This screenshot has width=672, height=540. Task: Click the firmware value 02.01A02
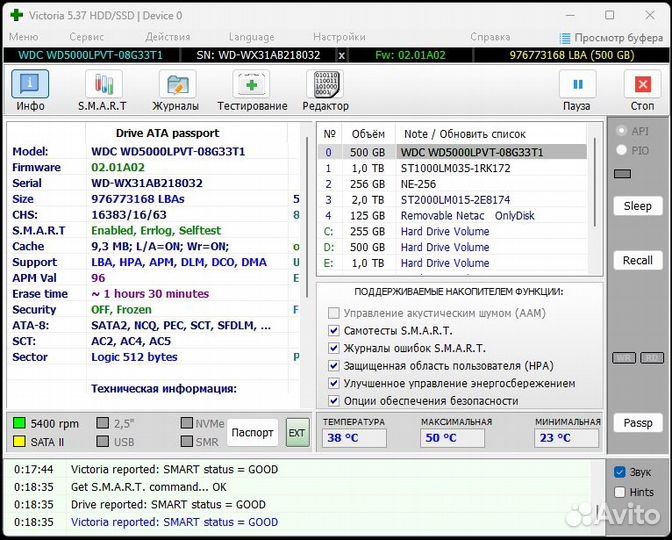click(x=118, y=168)
